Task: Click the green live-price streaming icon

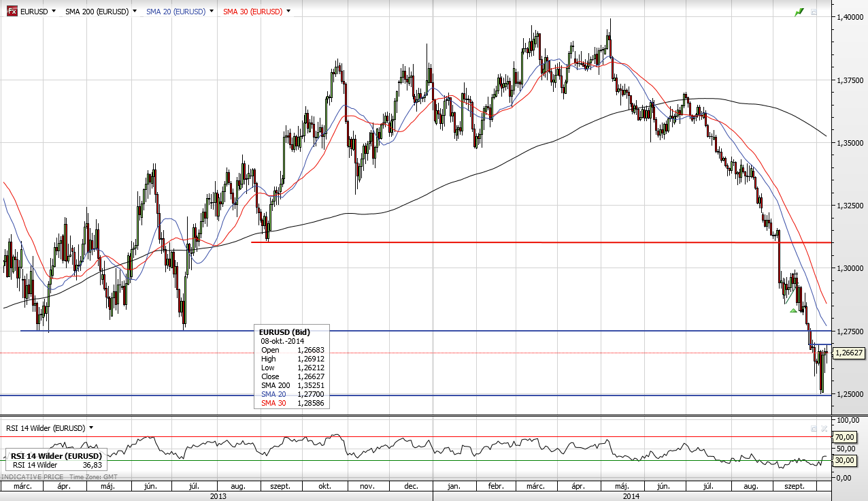Action: tap(799, 12)
